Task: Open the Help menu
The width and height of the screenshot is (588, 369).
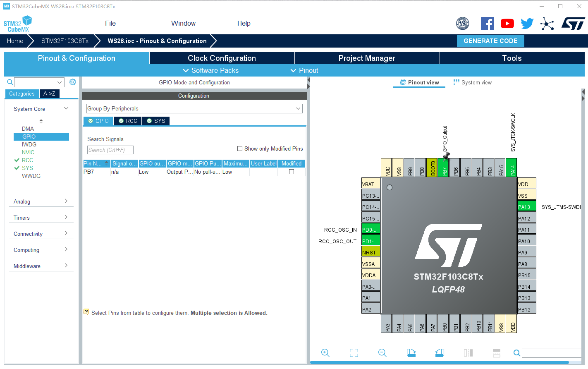Action: pos(244,23)
